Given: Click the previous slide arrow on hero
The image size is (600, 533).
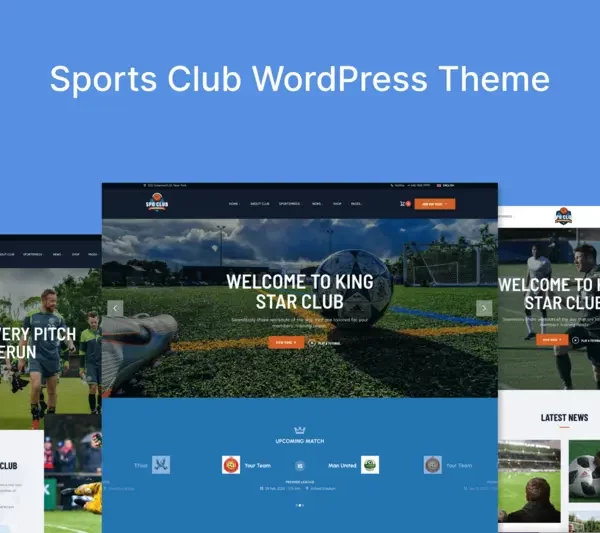Looking at the screenshot, I should point(115,308).
